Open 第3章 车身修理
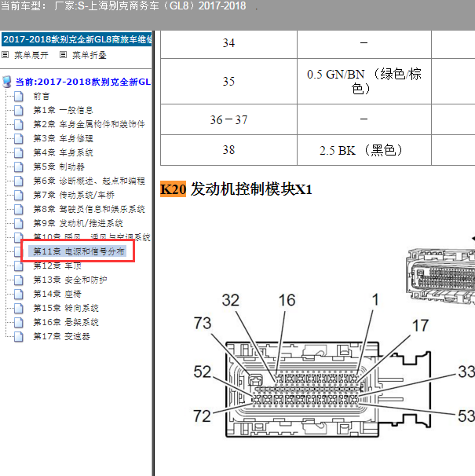The image size is (475, 476). (x=63, y=138)
